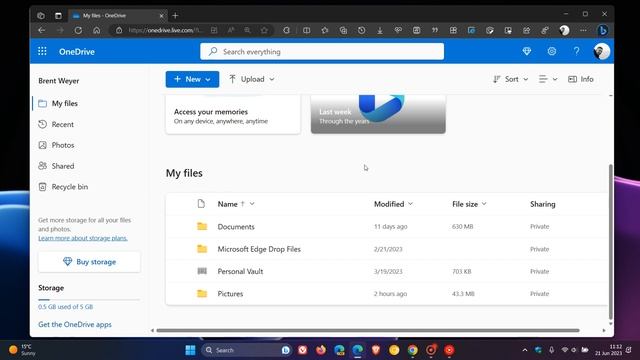Open the New item dropdown

tap(192, 79)
